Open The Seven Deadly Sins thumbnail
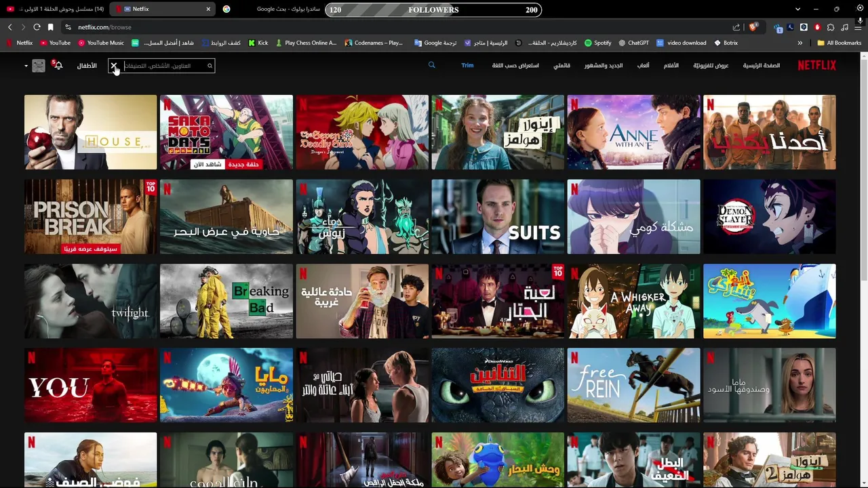 tap(362, 132)
